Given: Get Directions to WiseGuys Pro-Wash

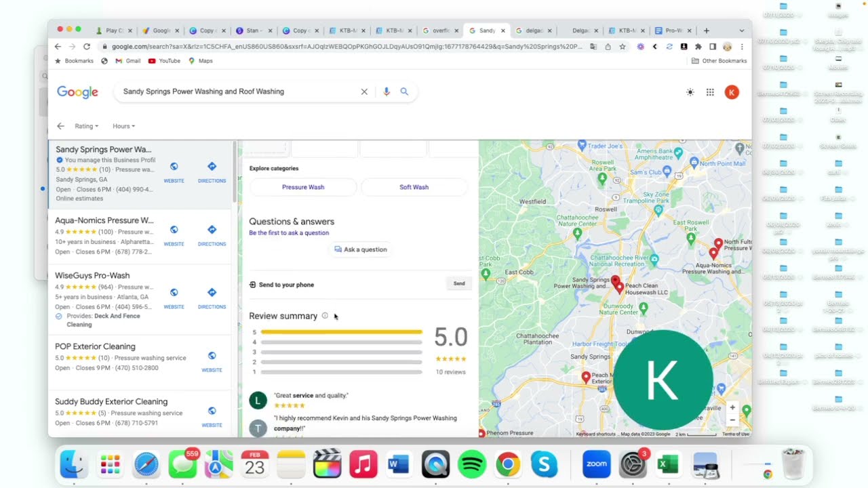Looking at the screenshot, I should coord(212,298).
